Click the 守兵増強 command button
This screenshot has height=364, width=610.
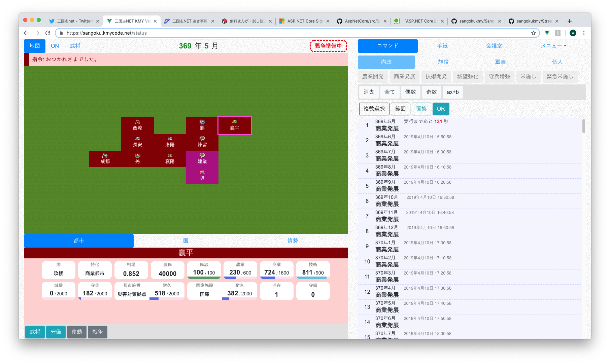500,77
